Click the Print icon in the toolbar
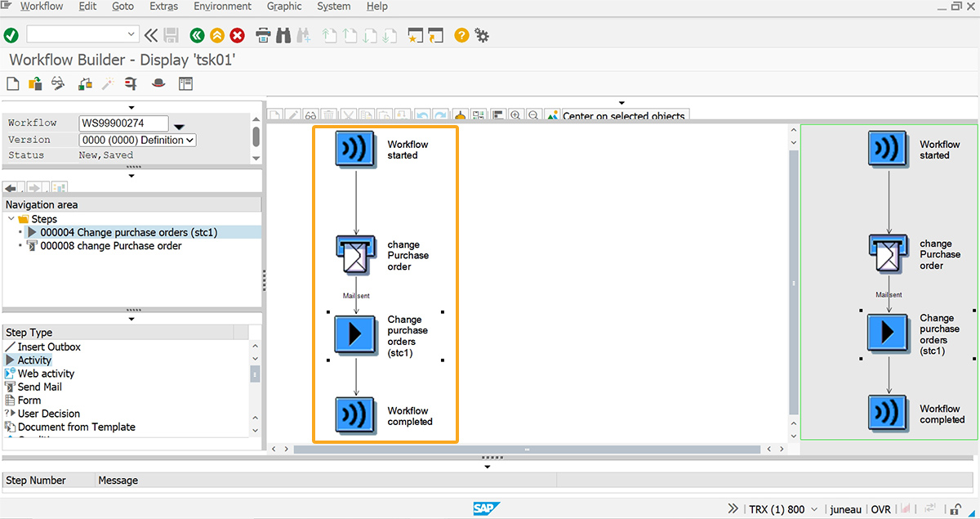 click(263, 35)
